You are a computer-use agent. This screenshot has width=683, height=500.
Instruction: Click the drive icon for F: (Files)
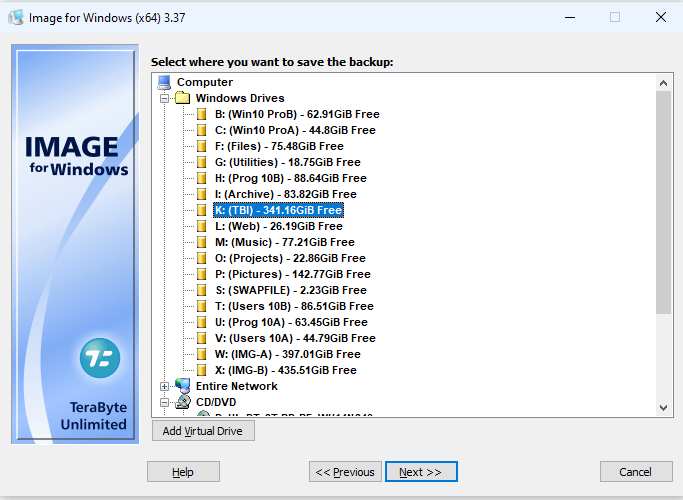[x=201, y=146]
